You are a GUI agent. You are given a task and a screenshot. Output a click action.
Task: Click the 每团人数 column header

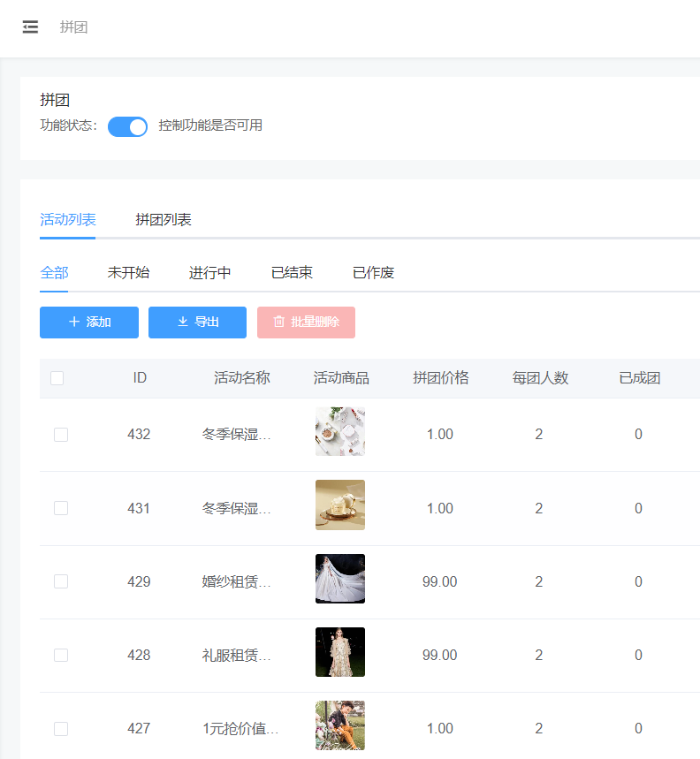[540, 377]
